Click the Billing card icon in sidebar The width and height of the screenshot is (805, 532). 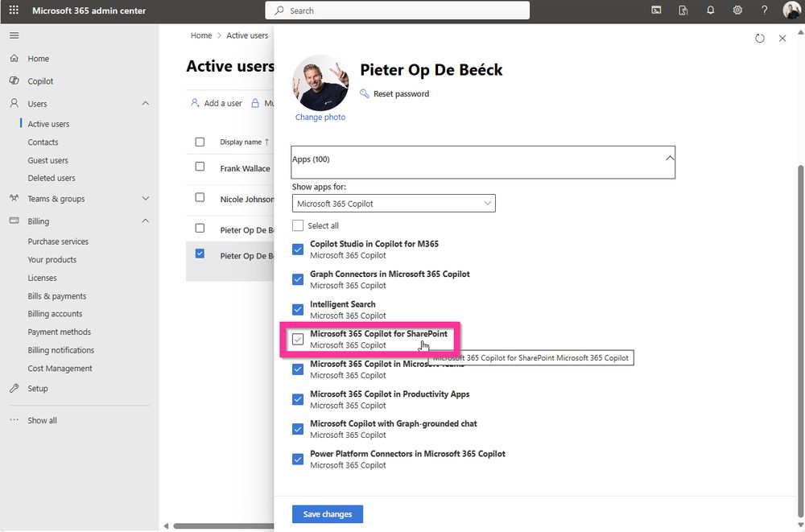tap(14, 221)
